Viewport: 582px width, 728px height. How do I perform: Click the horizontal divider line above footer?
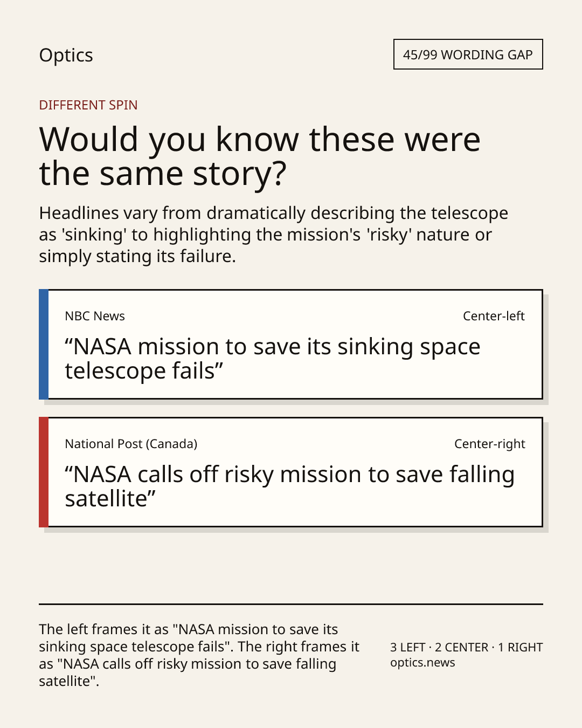(291, 604)
